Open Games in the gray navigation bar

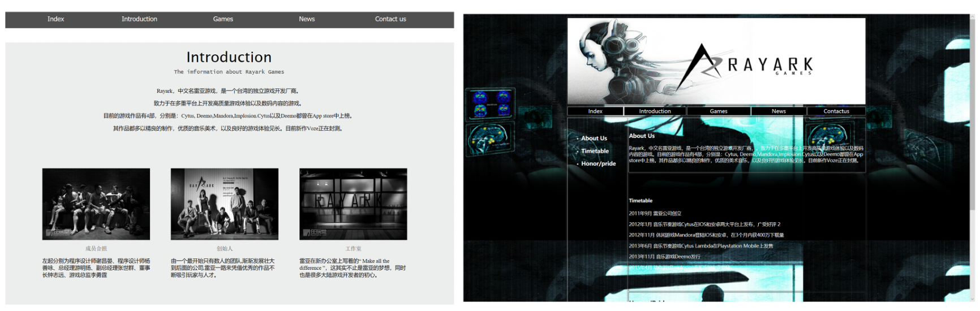[223, 19]
